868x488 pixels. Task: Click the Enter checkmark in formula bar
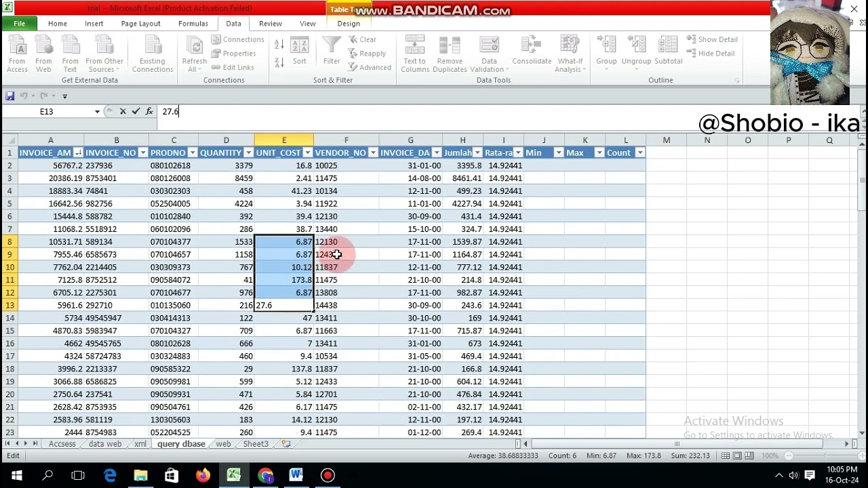point(136,112)
